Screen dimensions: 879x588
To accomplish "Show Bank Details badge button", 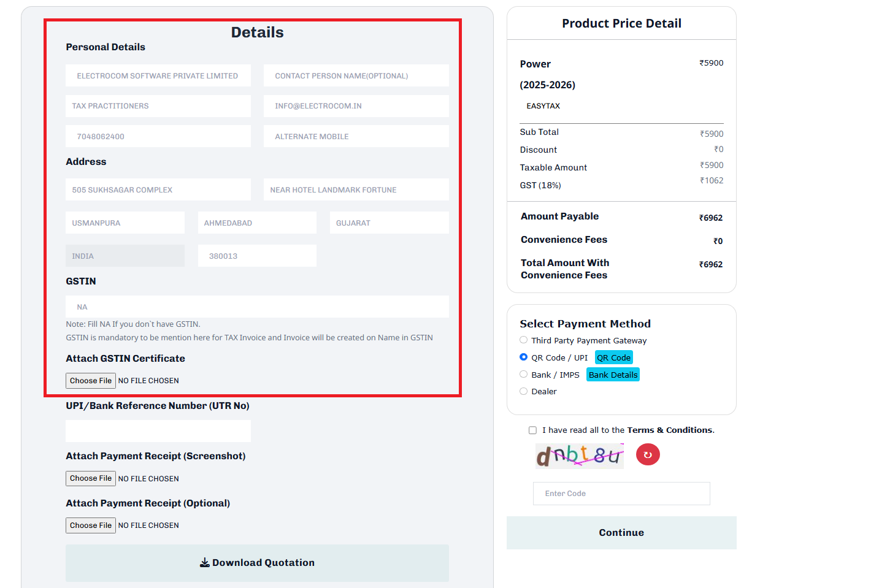I will point(613,375).
